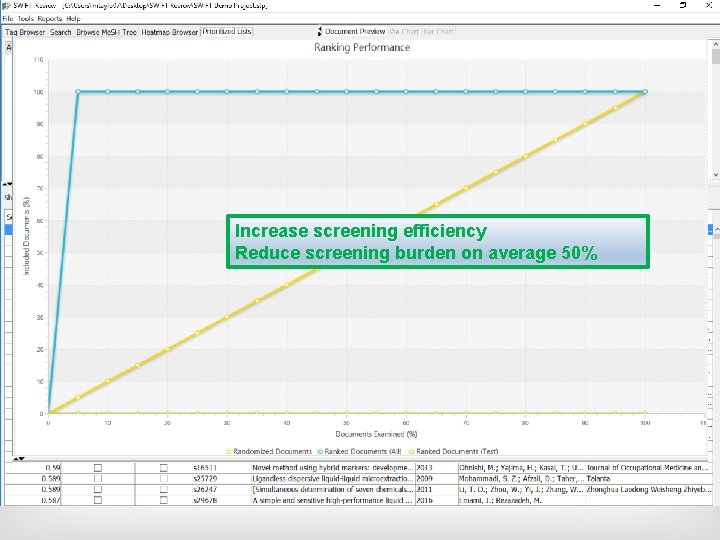Open the Browse MeSH Tree tab

(x=107, y=32)
